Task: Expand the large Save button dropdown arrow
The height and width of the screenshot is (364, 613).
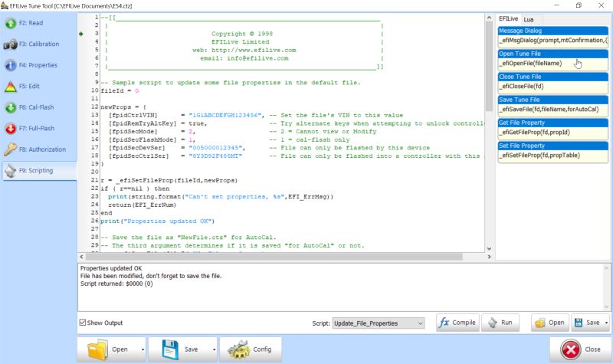Action: pyautogui.click(x=215, y=349)
